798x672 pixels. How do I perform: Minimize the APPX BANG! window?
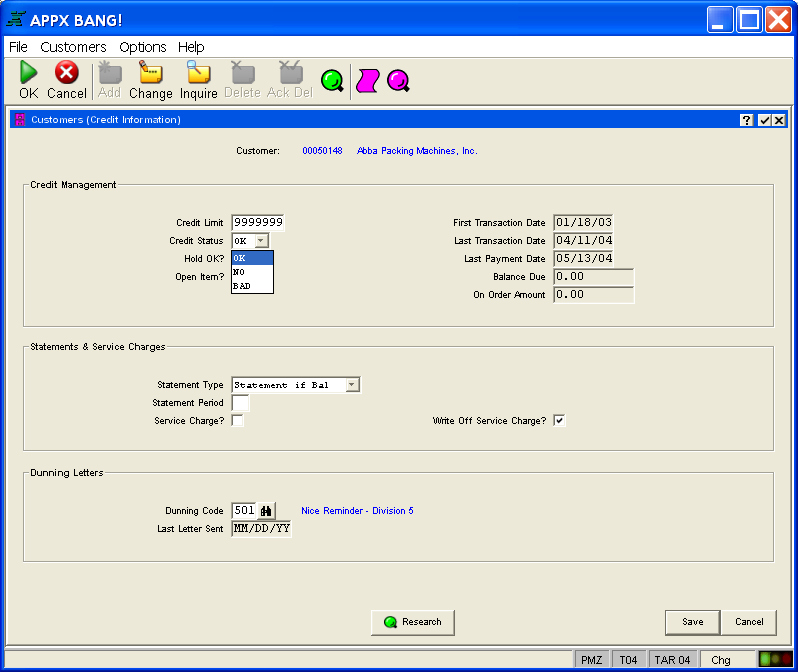720,19
